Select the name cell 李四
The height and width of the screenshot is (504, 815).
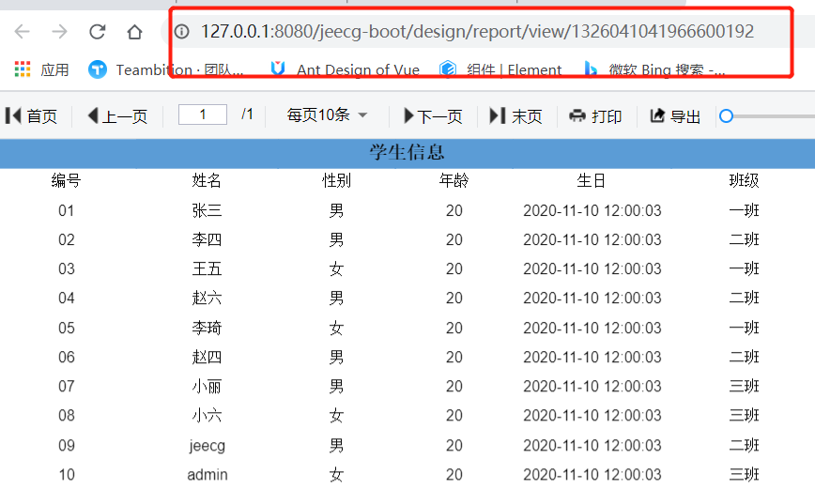pyautogui.click(x=207, y=239)
